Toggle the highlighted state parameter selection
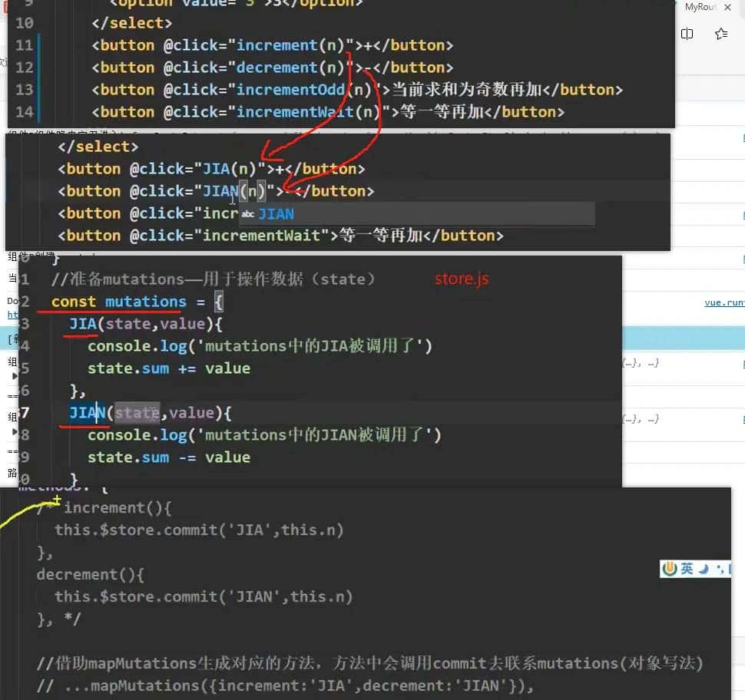 pos(137,412)
